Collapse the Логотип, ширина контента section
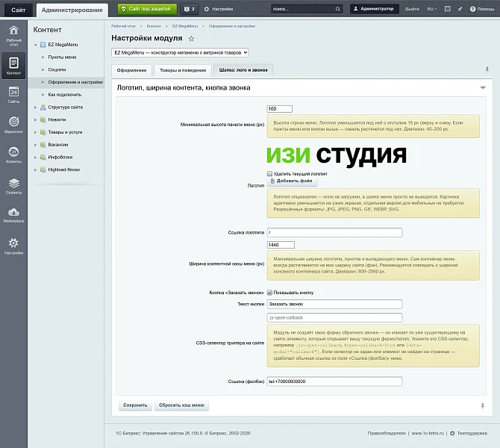 483,88
